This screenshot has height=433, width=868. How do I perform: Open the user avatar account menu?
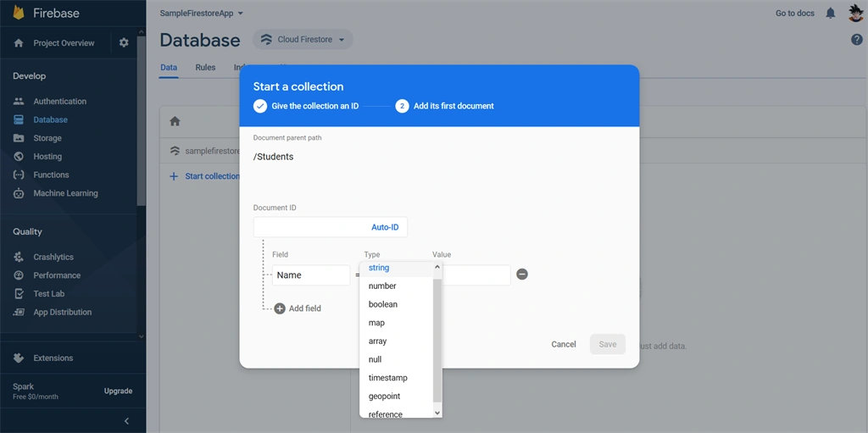856,13
